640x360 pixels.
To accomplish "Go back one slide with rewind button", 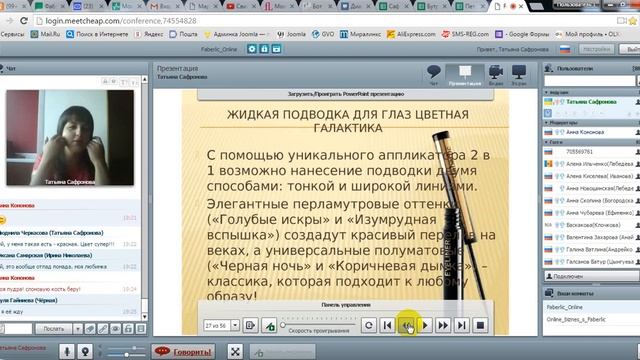I will click(x=406, y=325).
